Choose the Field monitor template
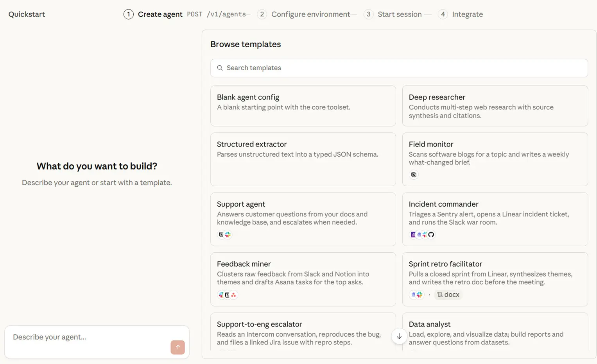597x364 pixels. click(495, 159)
